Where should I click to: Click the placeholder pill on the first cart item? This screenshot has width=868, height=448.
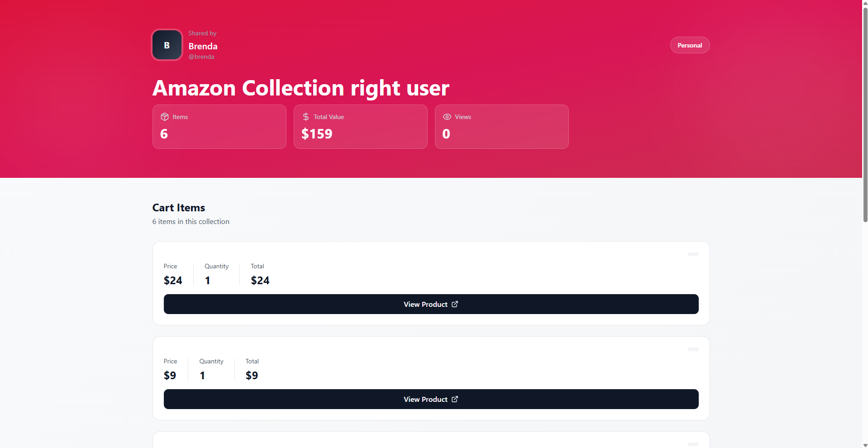point(692,254)
